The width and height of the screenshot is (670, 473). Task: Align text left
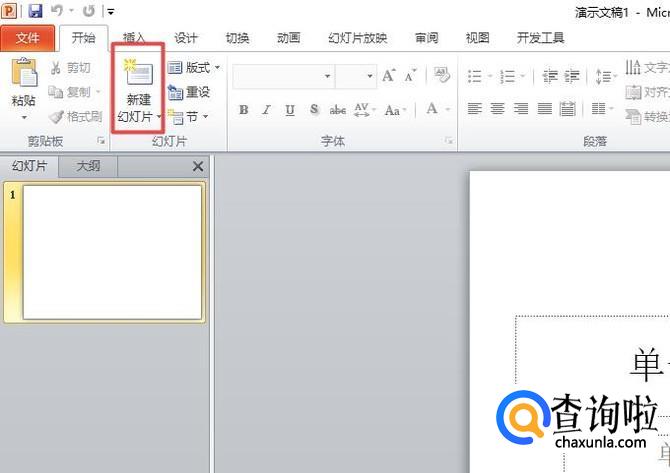click(475, 109)
